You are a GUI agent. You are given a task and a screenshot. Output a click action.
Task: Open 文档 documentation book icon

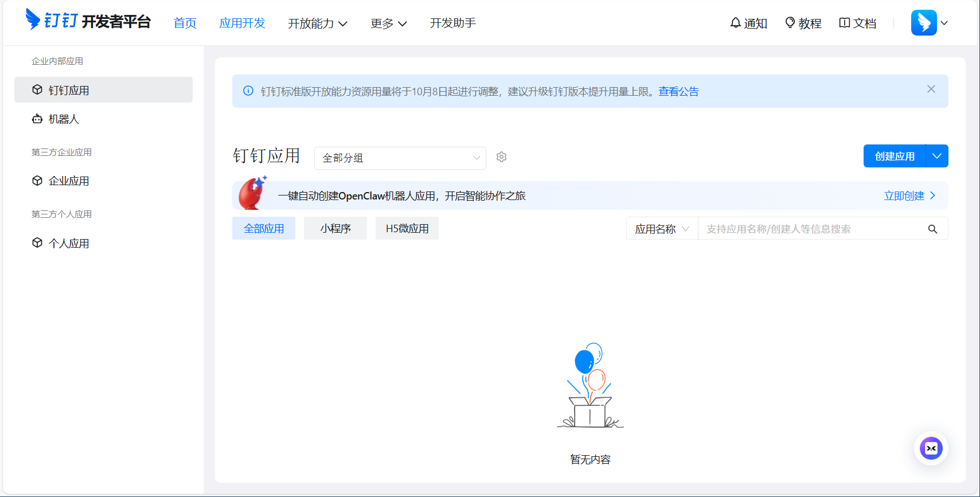[857, 23]
